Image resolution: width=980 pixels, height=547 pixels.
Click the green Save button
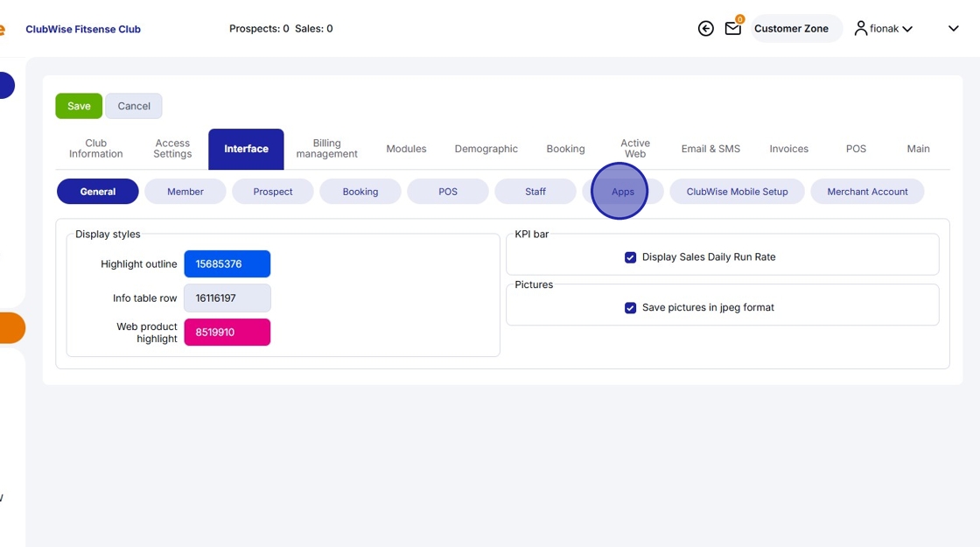click(x=79, y=106)
